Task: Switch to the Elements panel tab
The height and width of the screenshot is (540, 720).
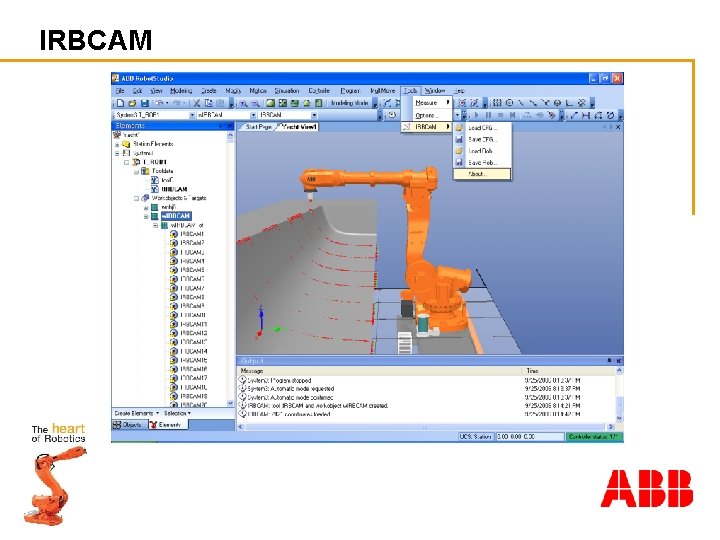Action: [168, 425]
